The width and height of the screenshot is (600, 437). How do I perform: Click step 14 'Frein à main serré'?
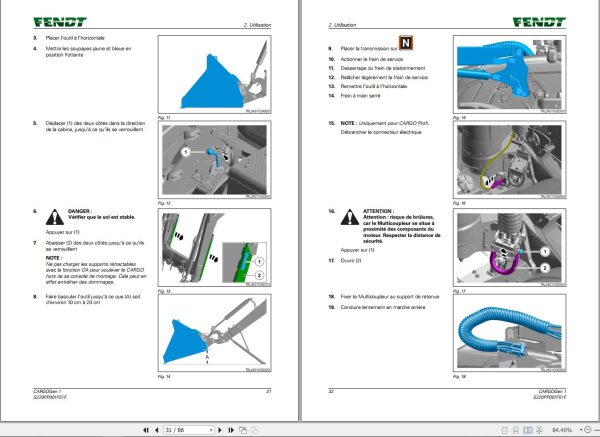tap(360, 96)
